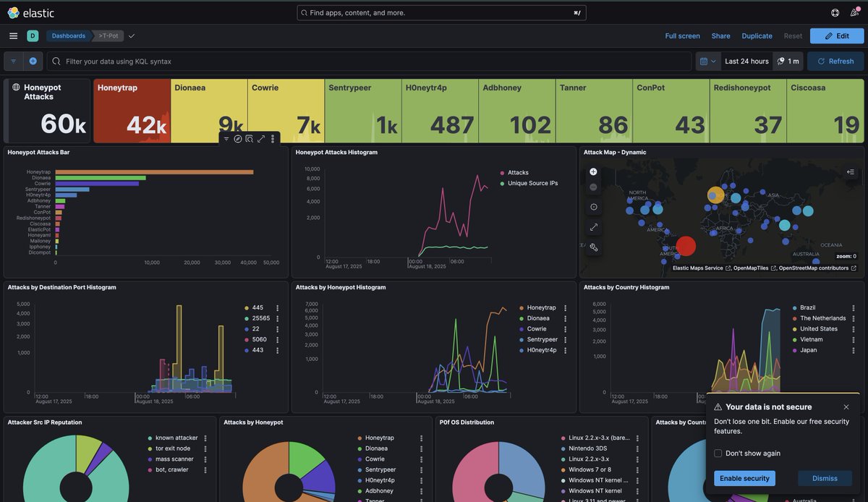The height and width of the screenshot is (502, 868).
Task: Click the saved dashboard checkmark badge
Action: click(x=132, y=35)
